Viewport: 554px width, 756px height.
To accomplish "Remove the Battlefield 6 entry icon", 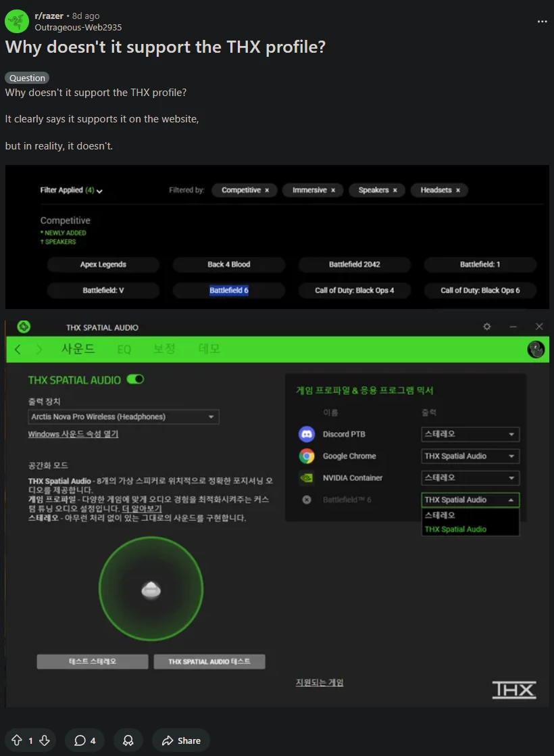I will [306, 500].
